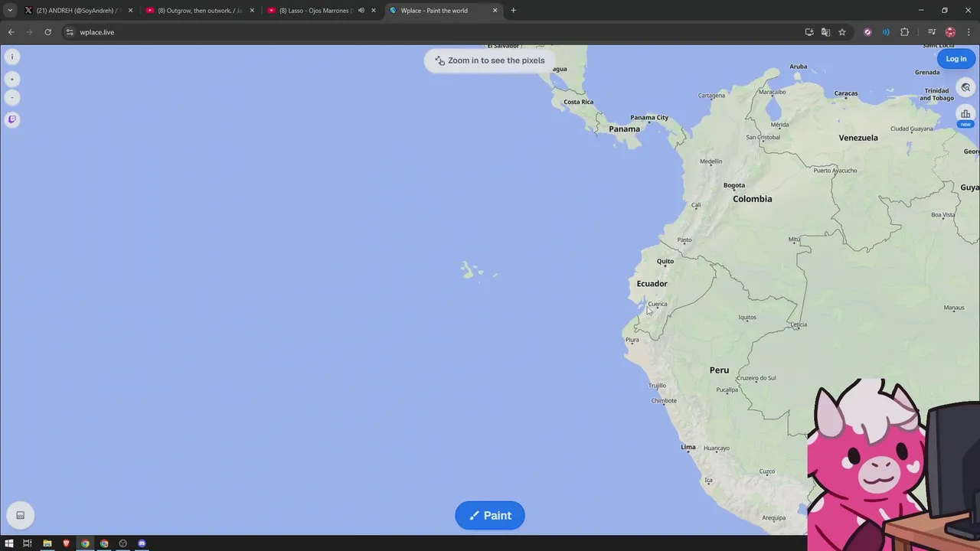Click the Costa Rica label

click(578, 102)
